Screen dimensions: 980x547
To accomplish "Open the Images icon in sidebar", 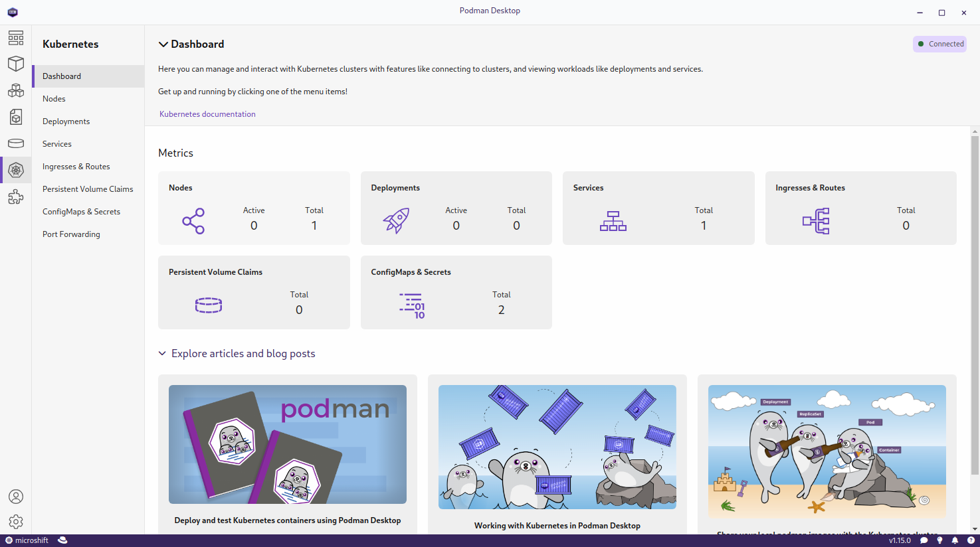I will point(16,117).
